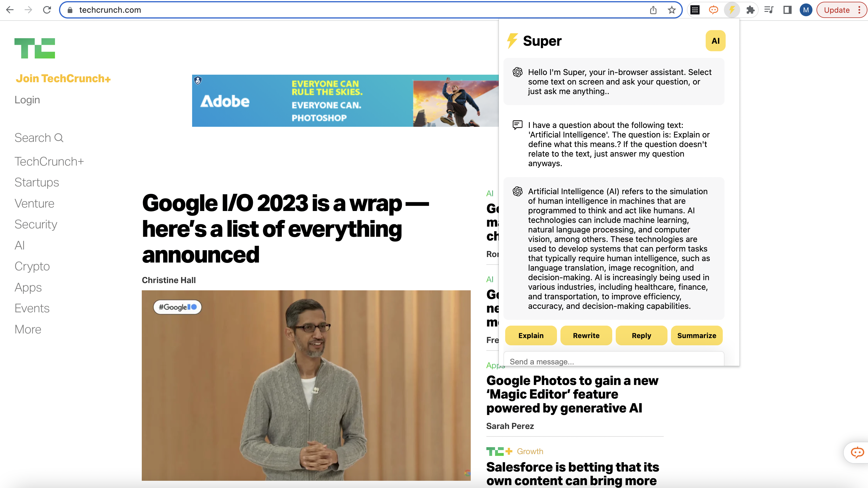Click the Super lightning logo in panel
Image resolution: width=868 pixels, height=488 pixels.
[512, 41]
